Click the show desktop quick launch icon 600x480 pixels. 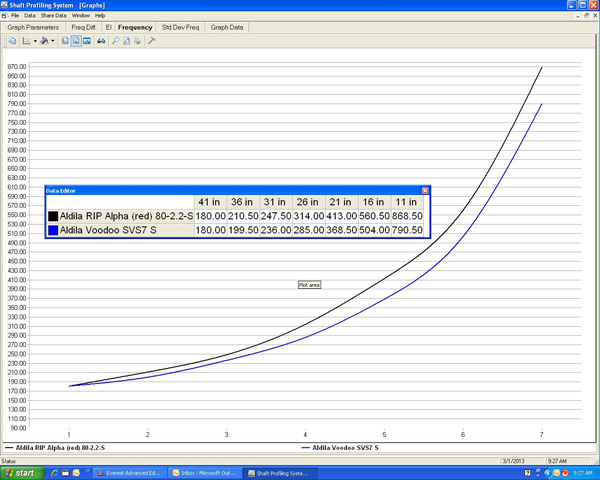coord(65,473)
